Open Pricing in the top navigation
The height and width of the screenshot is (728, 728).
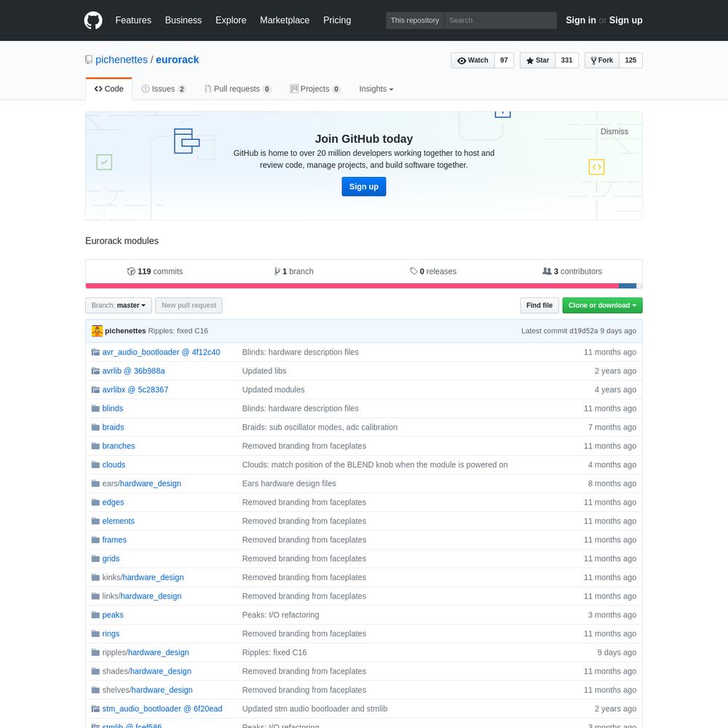[337, 20]
